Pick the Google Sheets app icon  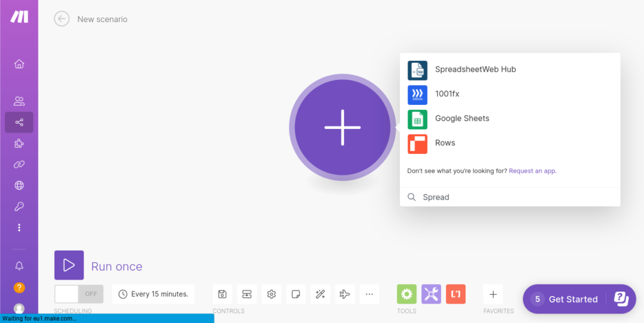(418, 119)
